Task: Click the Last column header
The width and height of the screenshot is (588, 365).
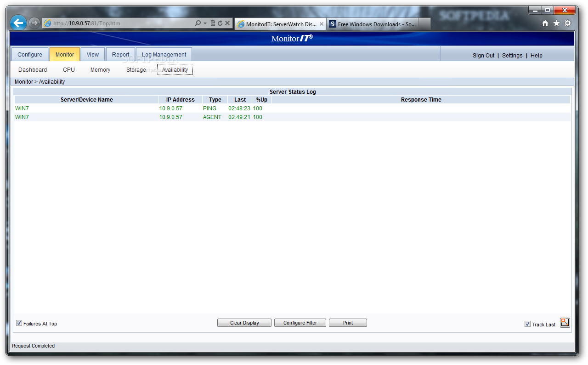Action: pyautogui.click(x=240, y=99)
